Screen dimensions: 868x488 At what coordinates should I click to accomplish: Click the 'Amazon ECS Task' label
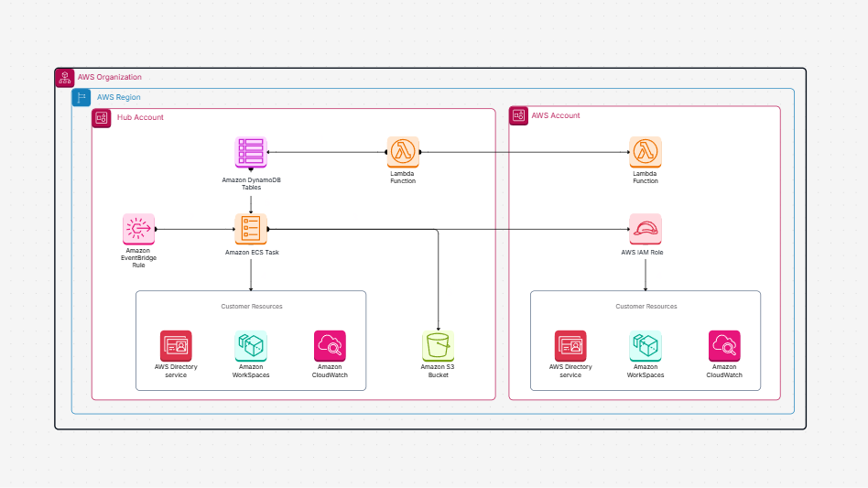(252, 253)
